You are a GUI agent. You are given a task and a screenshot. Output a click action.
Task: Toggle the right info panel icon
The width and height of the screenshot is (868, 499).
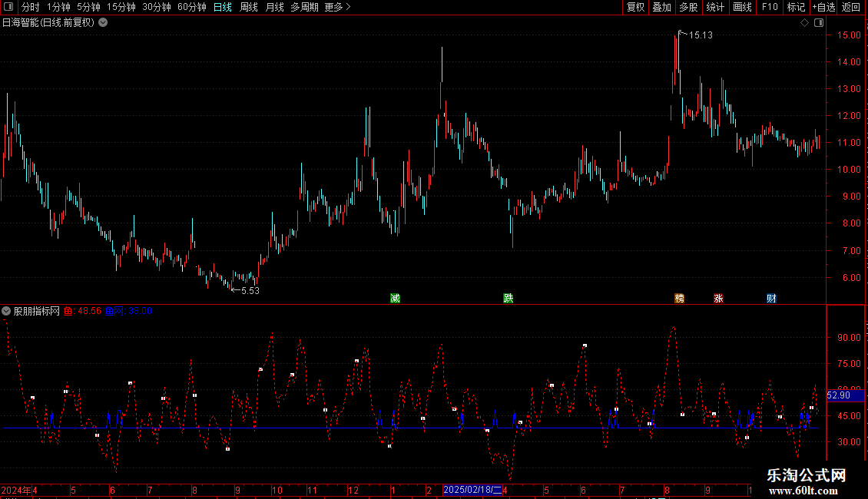click(x=819, y=23)
